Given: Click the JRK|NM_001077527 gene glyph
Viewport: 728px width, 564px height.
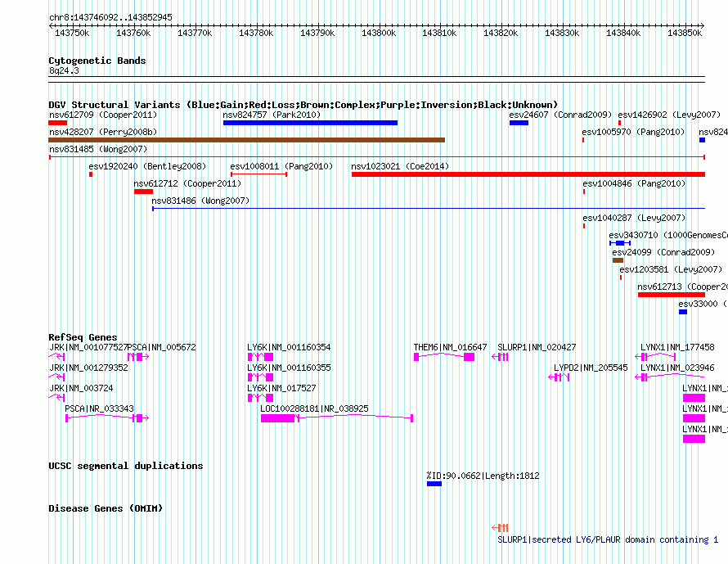Looking at the screenshot, I should [56, 357].
